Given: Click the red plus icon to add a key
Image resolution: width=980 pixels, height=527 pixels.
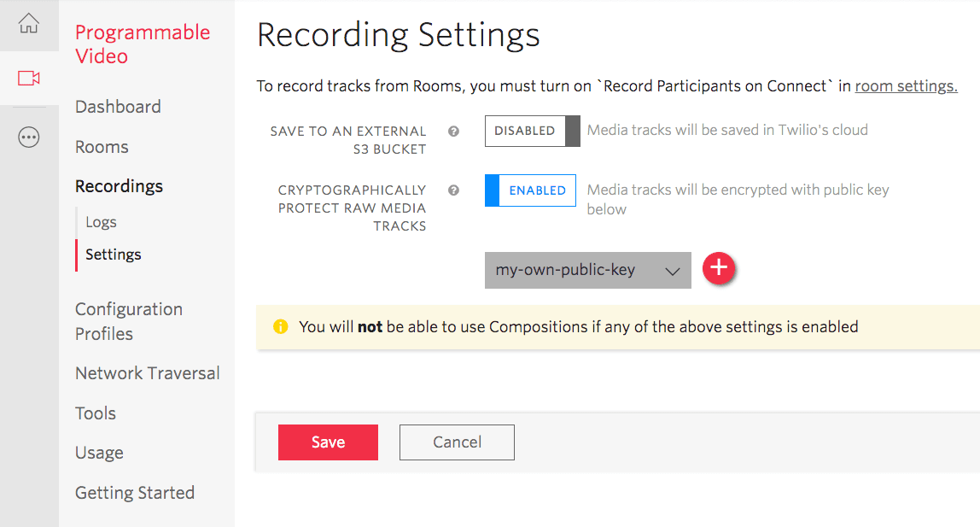Looking at the screenshot, I should pos(718,268).
